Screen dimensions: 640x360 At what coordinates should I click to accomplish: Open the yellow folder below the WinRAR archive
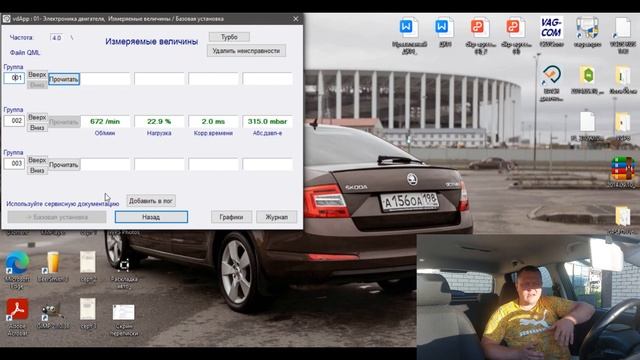(x=623, y=220)
